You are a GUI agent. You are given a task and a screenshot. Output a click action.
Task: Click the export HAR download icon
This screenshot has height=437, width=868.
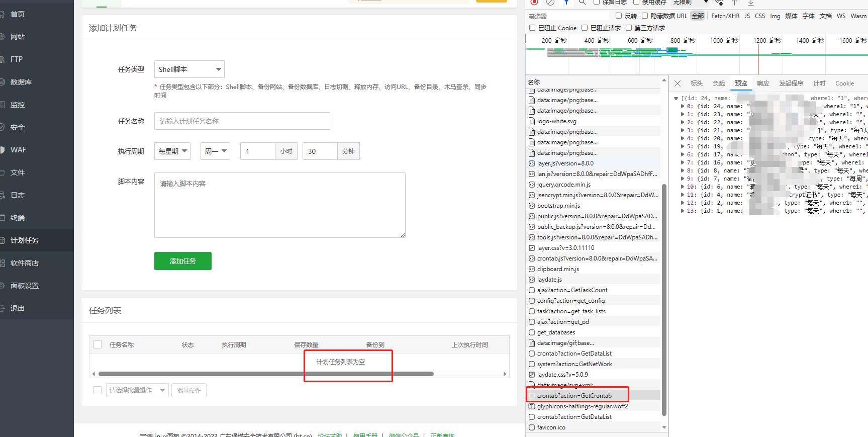coord(751,3)
